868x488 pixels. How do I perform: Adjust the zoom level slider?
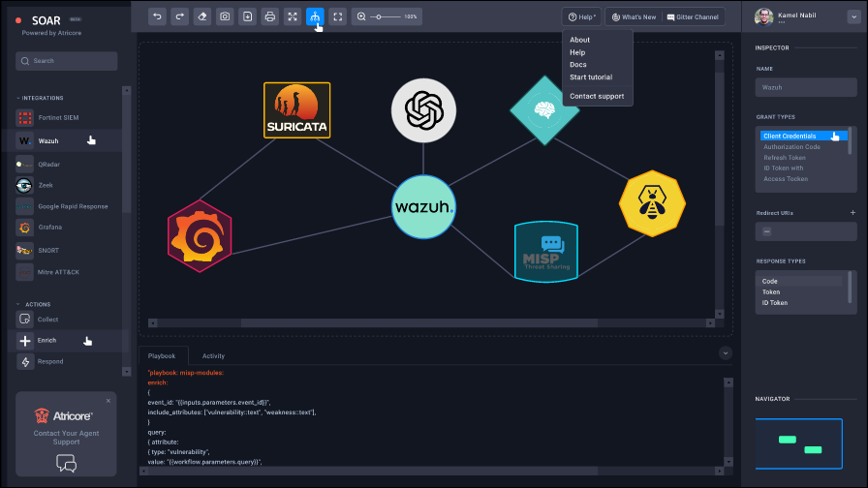click(386, 16)
